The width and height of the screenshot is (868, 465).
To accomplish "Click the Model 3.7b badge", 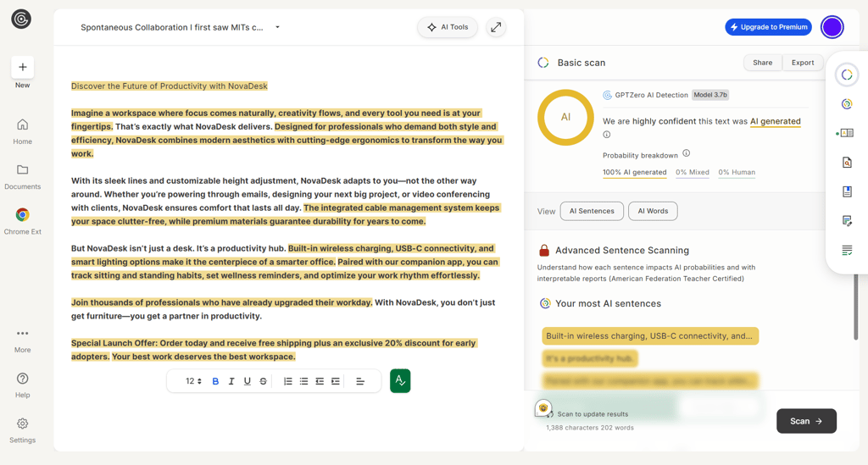I will (x=710, y=95).
